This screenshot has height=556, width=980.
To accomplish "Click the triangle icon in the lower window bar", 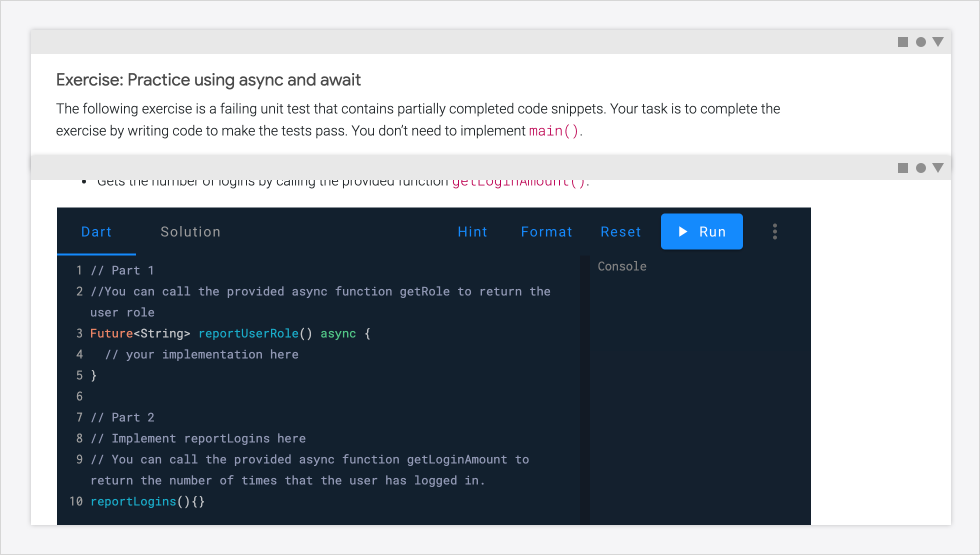I will [938, 168].
